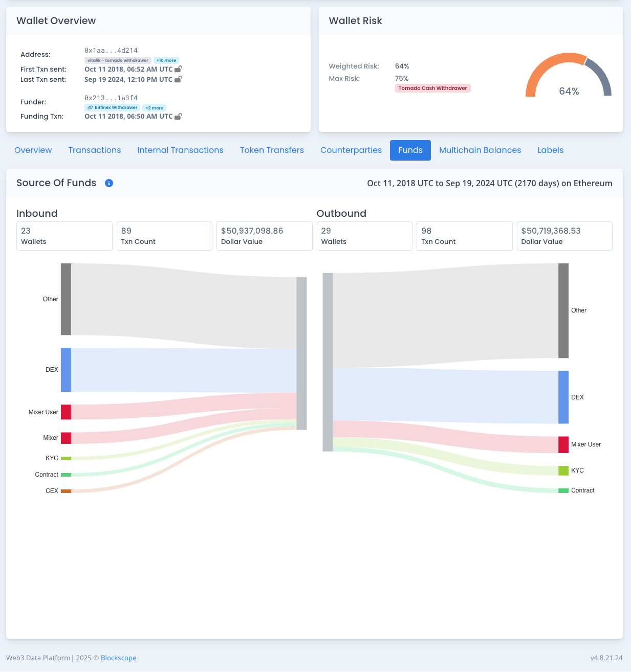
Task: Expand the +10 more address labels
Action: (x=166, y=60)
